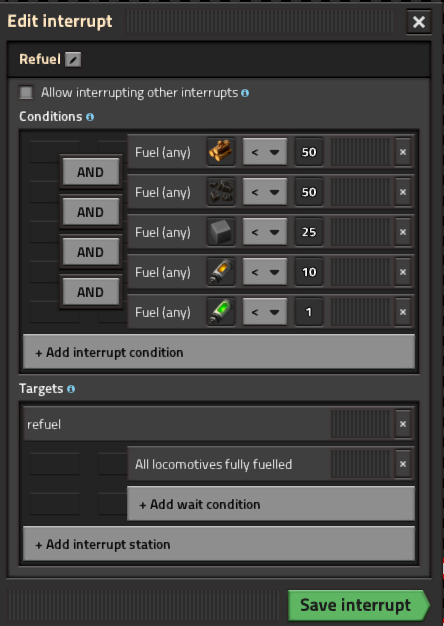Viewport: 444px width, 626px height.
Task: Click the info icon beside Targets
Action: point(71,388)
